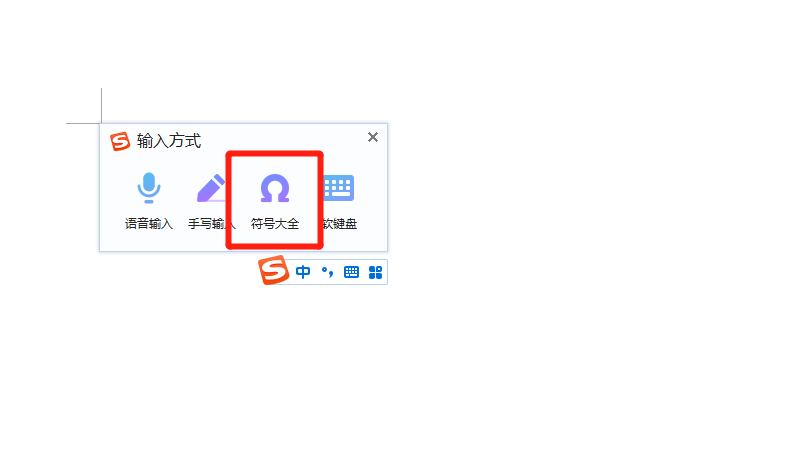Select the pencil handwriting input icon

211,188
